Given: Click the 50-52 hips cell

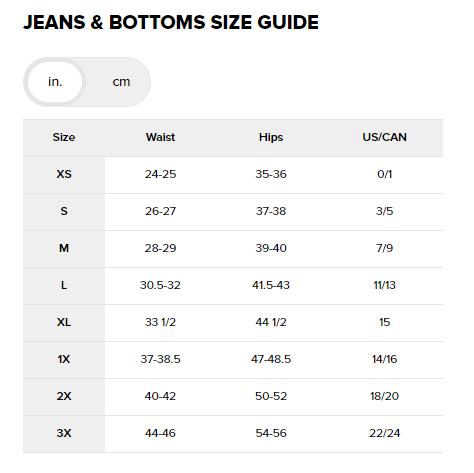Looking at the screenshot, I should (271, 396).
